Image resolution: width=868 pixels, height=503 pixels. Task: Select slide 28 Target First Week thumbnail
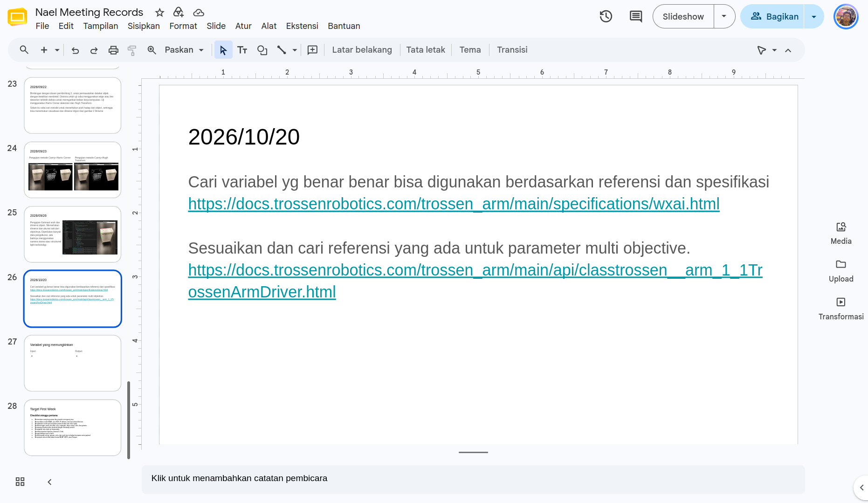point(73,427)
